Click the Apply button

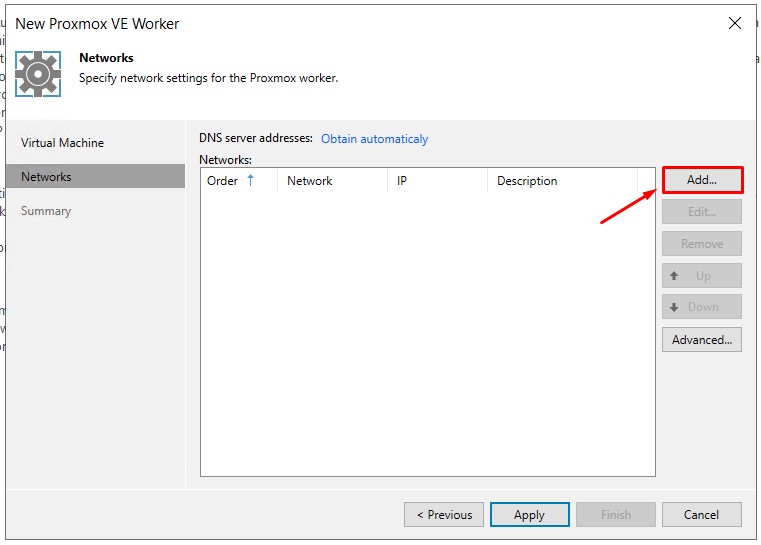529,515
